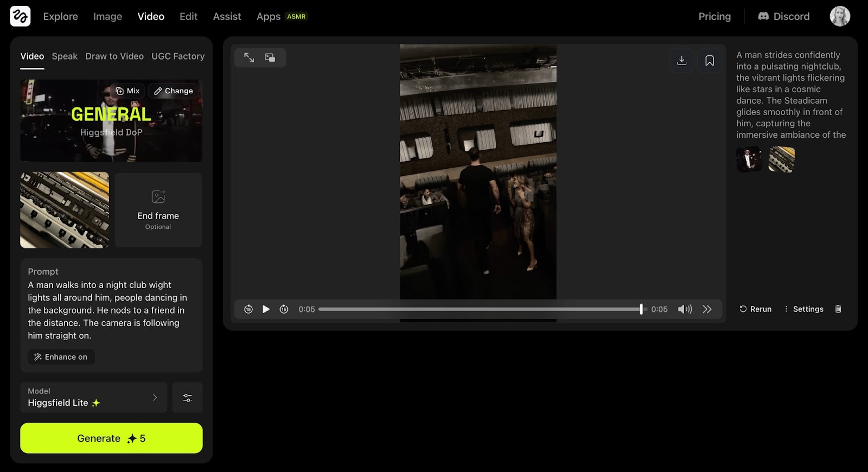The height and width of the screenshot is (472, 868).
Task: Open the playback speed control
Action: [x=707, y=309]
